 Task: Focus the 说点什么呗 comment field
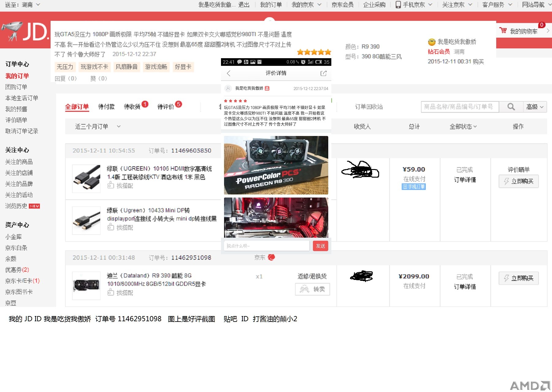pyautogui.click(x=267, y=246)
